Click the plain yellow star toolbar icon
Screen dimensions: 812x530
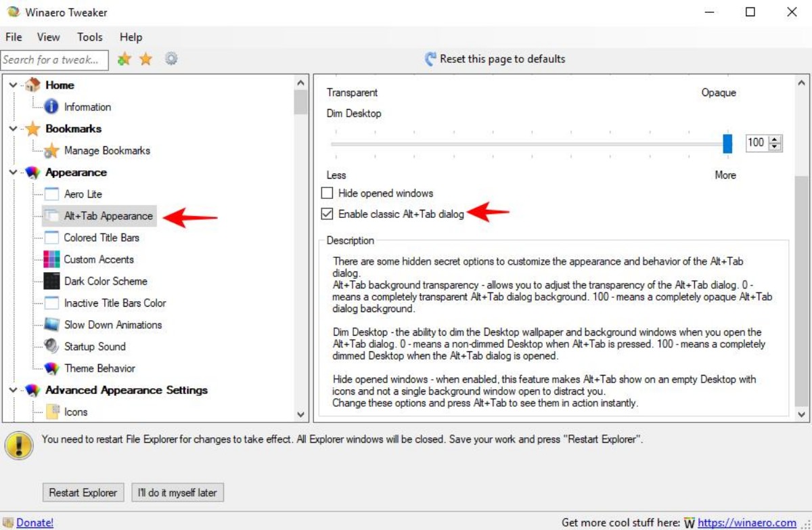coord(145,60)
